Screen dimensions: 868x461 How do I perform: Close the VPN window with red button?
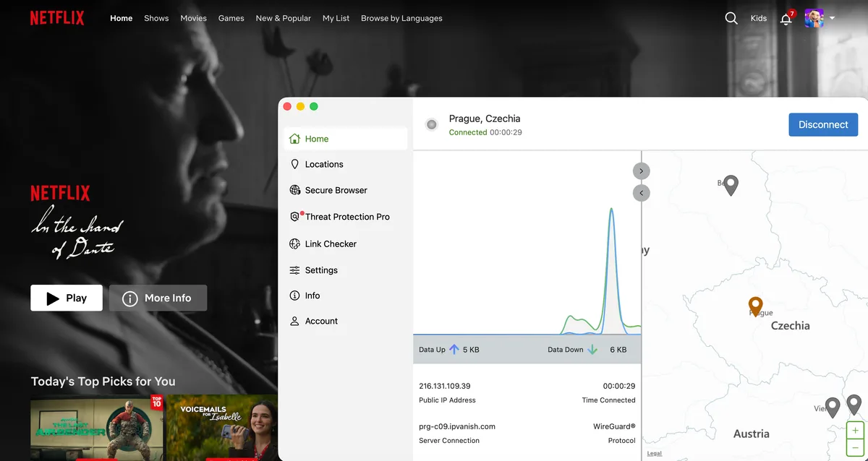(287, 106)
